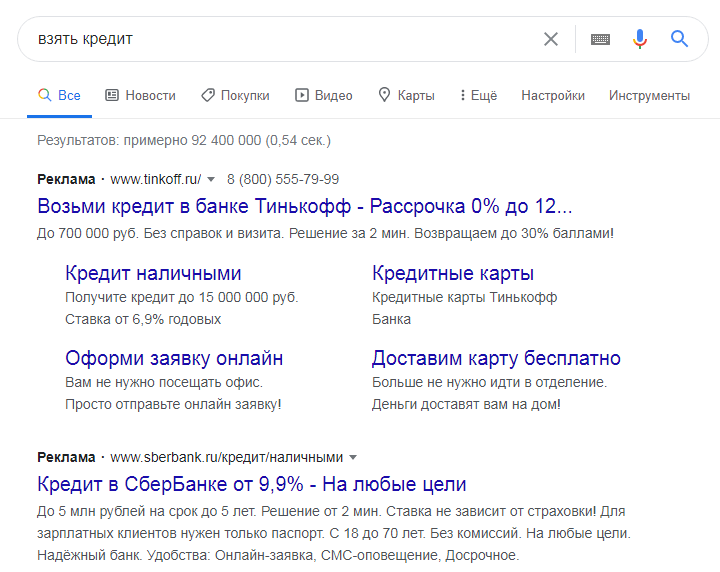Open the on-screen keyboard icon
Image resolution: width=720 pixels, height=572 pixels.
[x=600, y=39]
